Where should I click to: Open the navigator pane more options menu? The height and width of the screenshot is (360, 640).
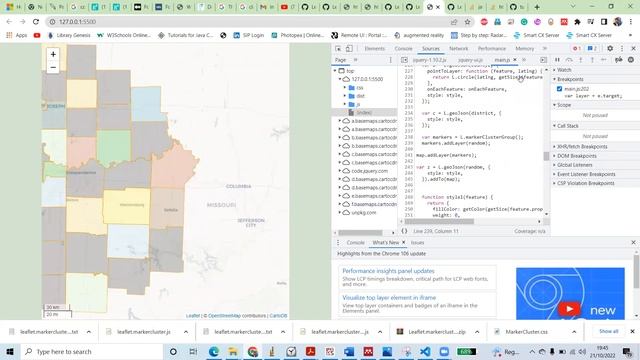[x=390, y=60]
